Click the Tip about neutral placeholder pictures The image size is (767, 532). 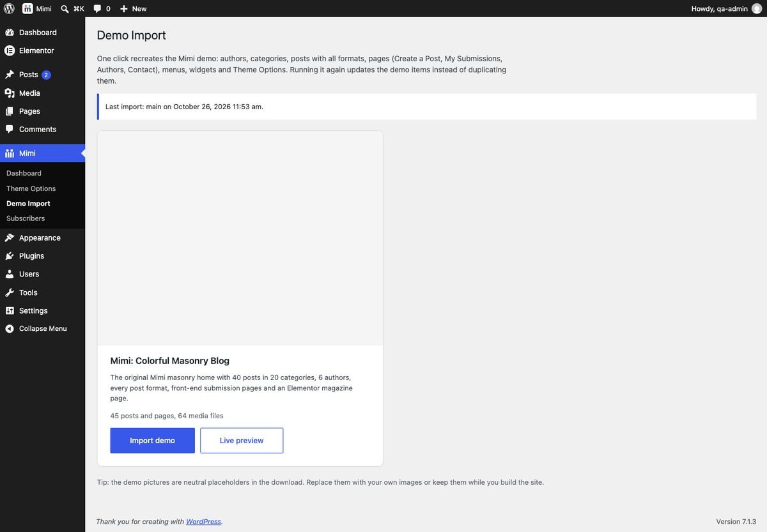pyautogui.click(x=320, y=482)
